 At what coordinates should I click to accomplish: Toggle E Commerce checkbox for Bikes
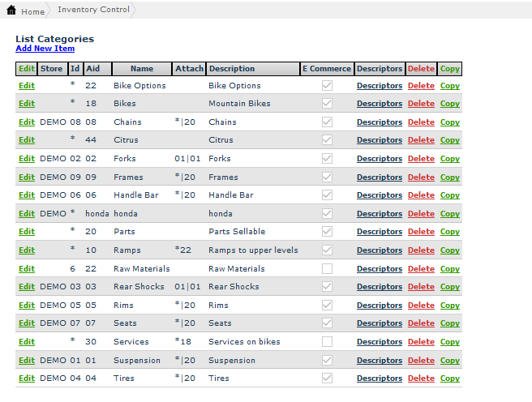click(x=327, y=104)
